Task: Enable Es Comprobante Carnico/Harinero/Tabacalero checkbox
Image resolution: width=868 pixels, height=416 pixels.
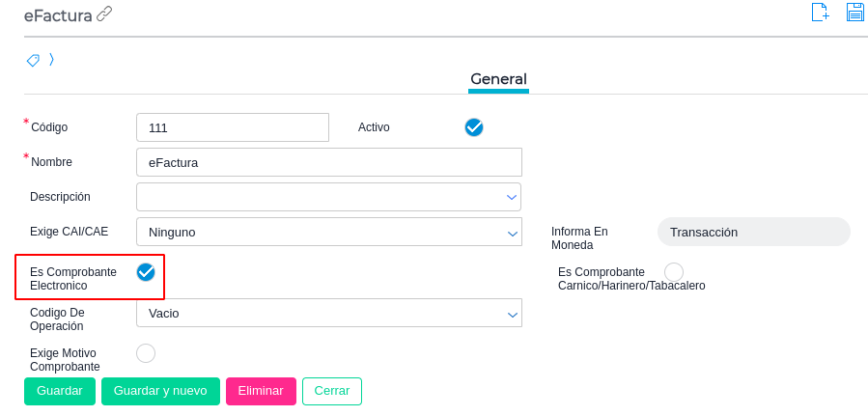Action: (674, 272)
